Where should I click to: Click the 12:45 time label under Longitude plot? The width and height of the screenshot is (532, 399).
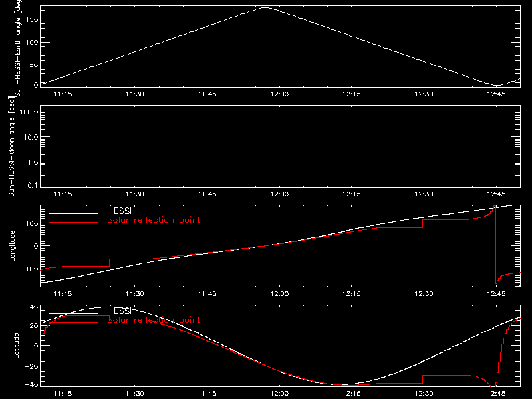point(496,293)
